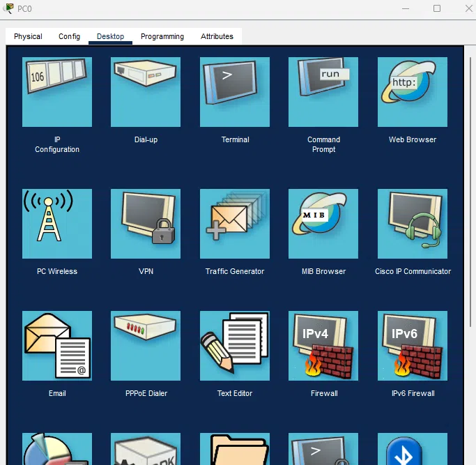Launch the Traffic Generator envelope icon

(235, 224)
